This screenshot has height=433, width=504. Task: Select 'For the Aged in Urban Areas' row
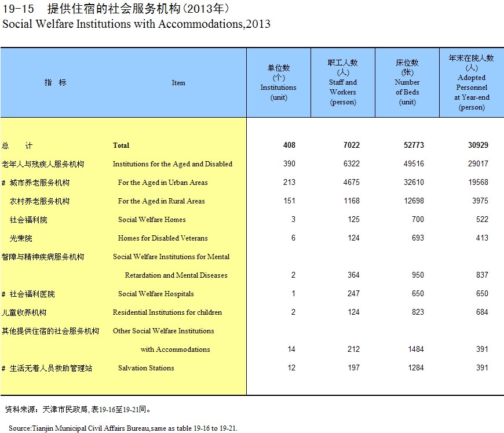click(x=162, y=183)
